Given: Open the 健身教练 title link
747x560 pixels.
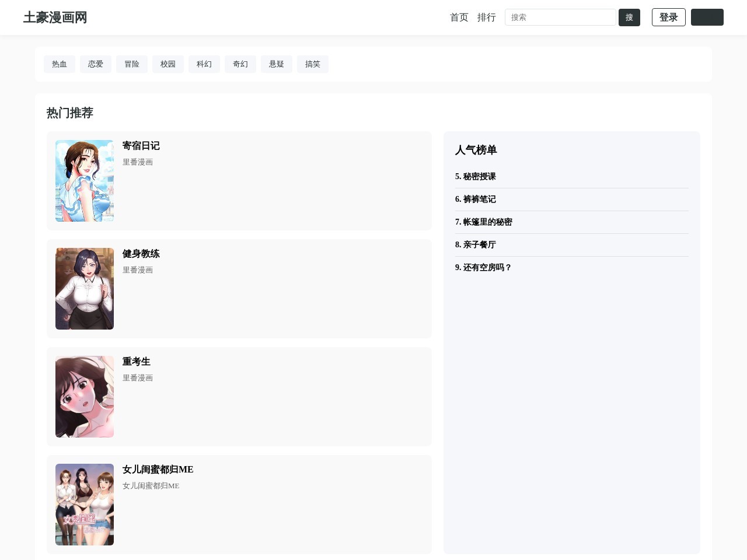Looking at the screenshot, I should pos(141,254).
